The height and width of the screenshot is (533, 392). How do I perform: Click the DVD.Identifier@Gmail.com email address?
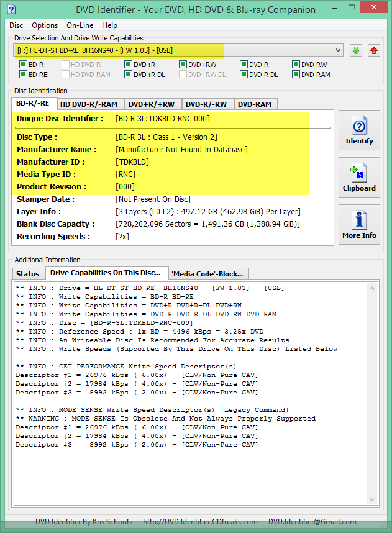tap(312, 522)
